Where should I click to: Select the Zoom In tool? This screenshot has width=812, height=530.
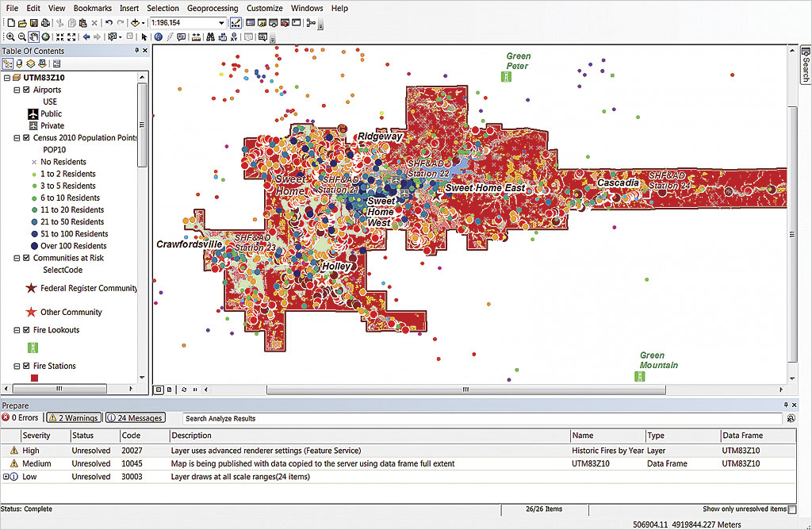pyautogui.click(x=10, y=36)
